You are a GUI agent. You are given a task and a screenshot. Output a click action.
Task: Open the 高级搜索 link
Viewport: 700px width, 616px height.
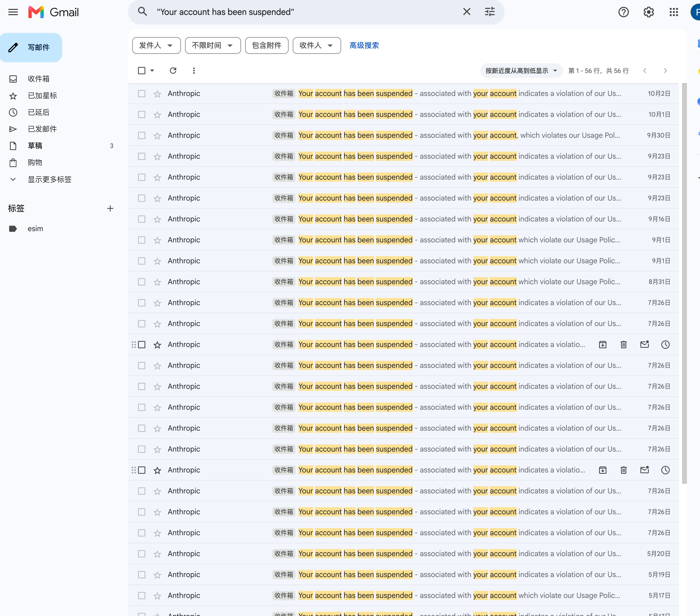point(364,45)
